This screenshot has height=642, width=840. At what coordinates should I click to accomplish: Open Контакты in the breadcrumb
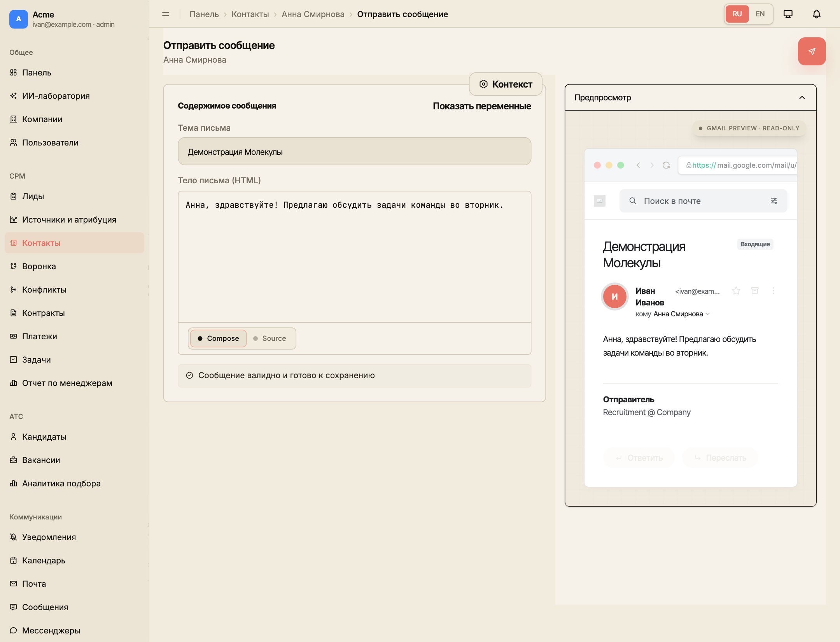click(x=250, y=14)
